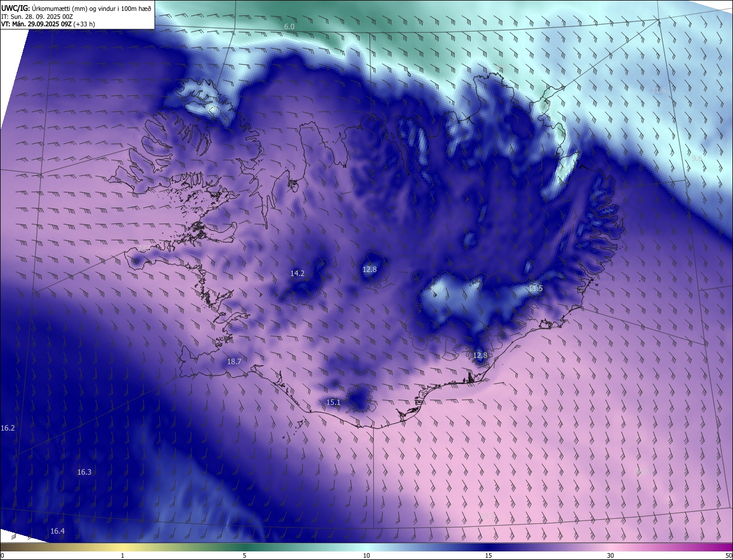Select the 11.6 value label in the northeast
Image resolution: width=733 pixels, height=560 pixels.
tap(660, 90)
